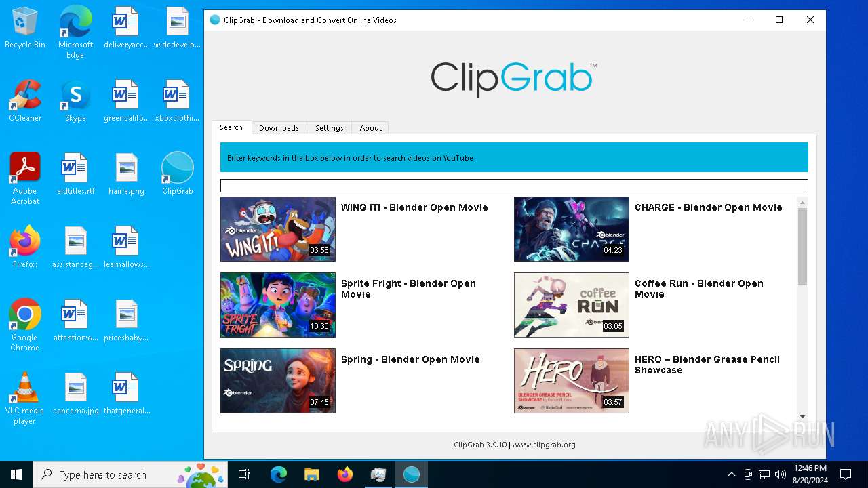This screenshot has width=868, height=488.
Task: Click the results scrollbar down arrow
Action: pos(802,417)
